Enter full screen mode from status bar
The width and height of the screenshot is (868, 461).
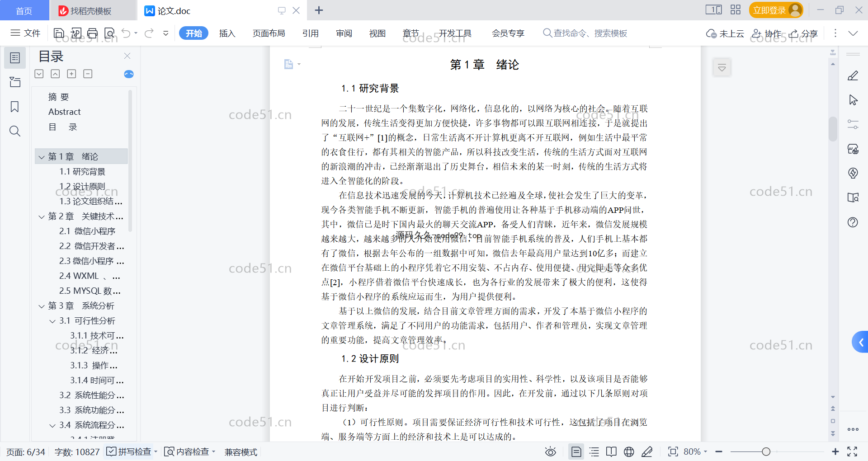pos(852,452)
